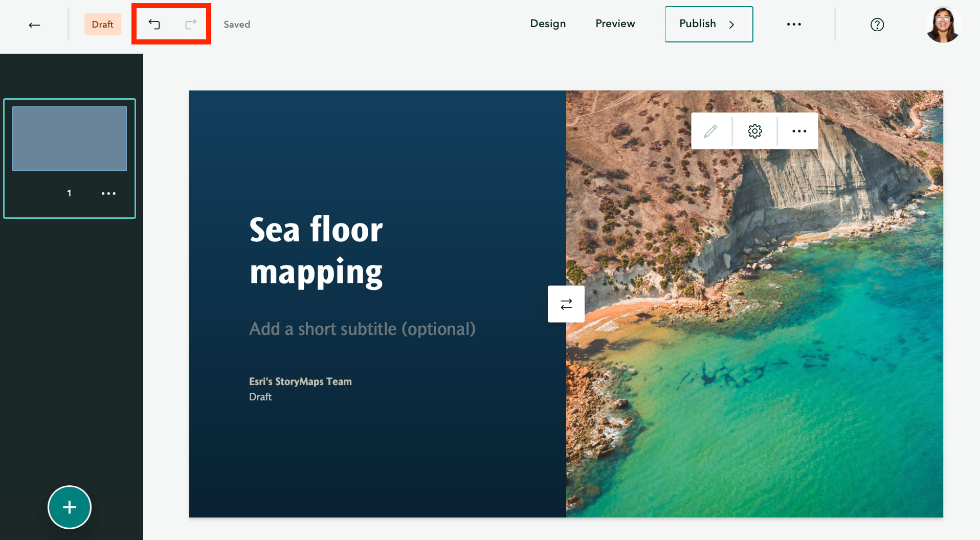Select slide 1 thumbnail

pyautogui.click(x=70, y=139)
